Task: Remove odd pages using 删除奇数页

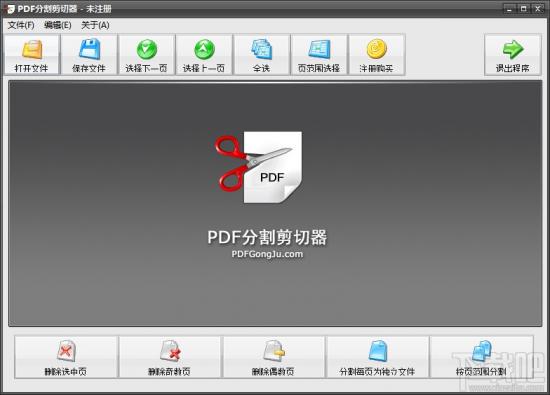Action: click(170, 357)
